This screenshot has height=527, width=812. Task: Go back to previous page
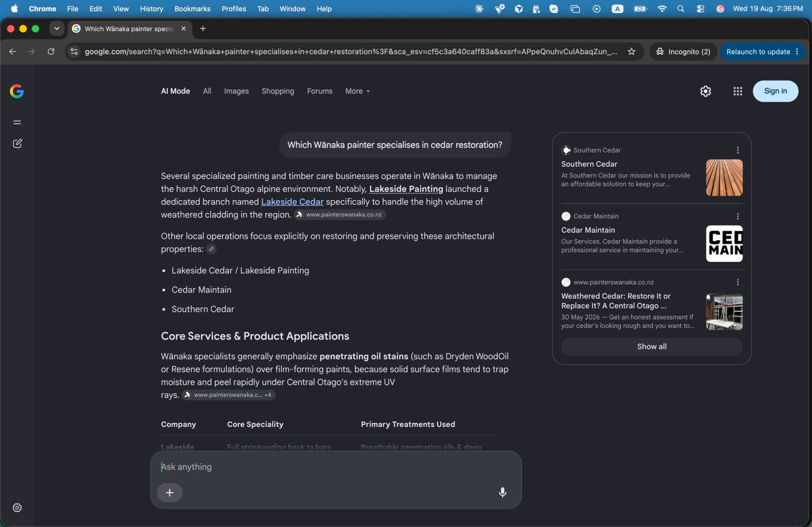(12, 52)
